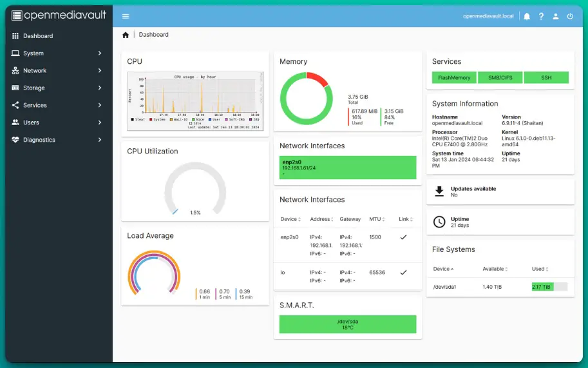Click the 3.15 GiB free memory value
588x368 pixels.
(x=394, y=111)
